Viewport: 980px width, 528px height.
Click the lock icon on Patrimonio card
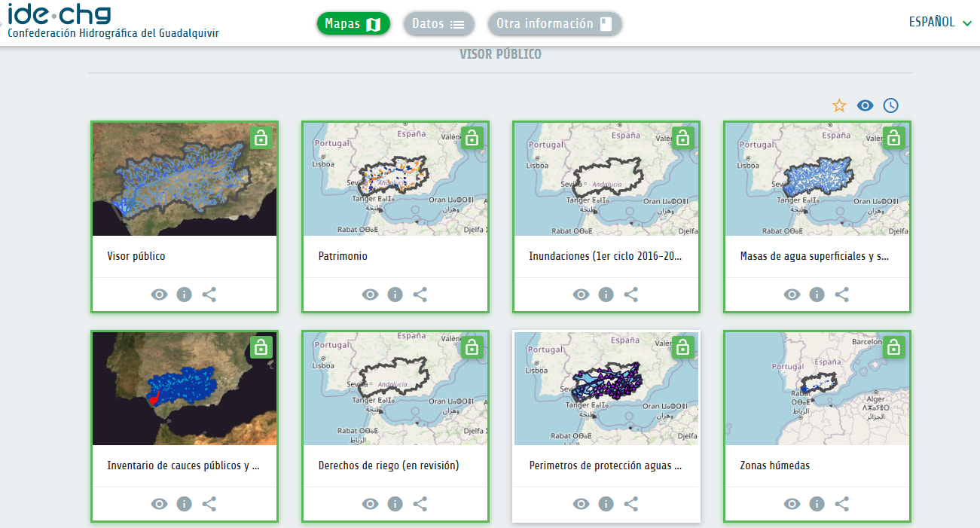[x=472, y=138]
